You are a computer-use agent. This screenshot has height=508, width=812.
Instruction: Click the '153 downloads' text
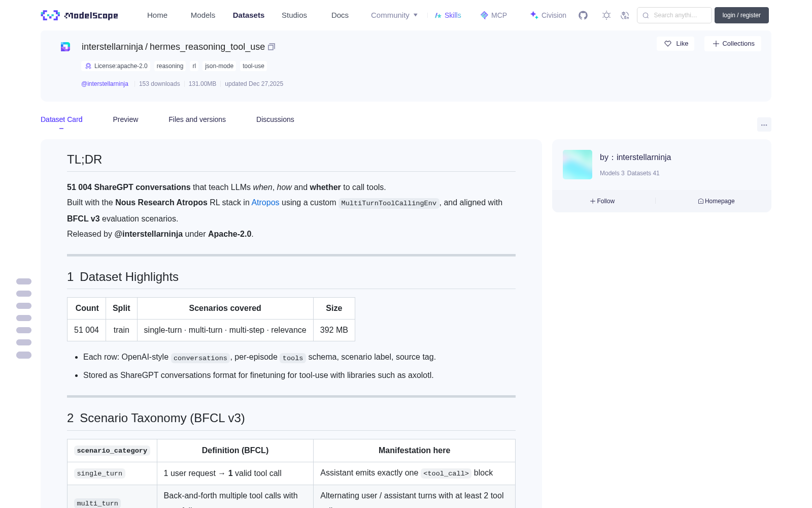pos(159,84)
